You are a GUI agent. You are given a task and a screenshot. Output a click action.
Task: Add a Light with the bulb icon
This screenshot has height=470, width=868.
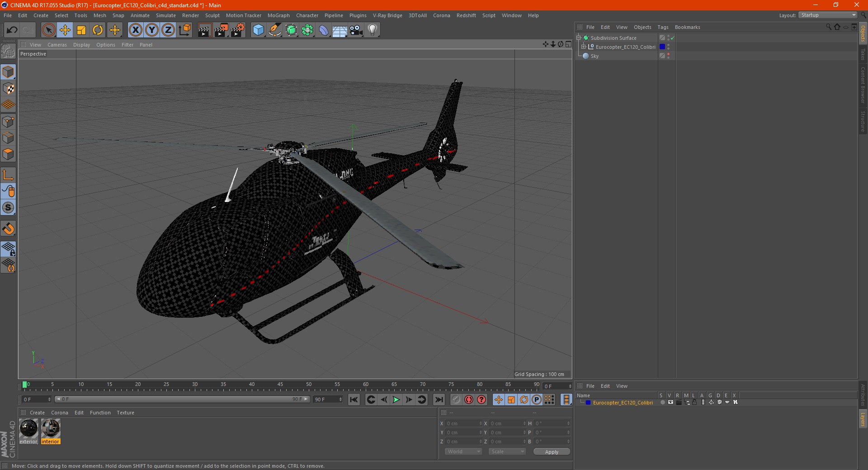373,30
